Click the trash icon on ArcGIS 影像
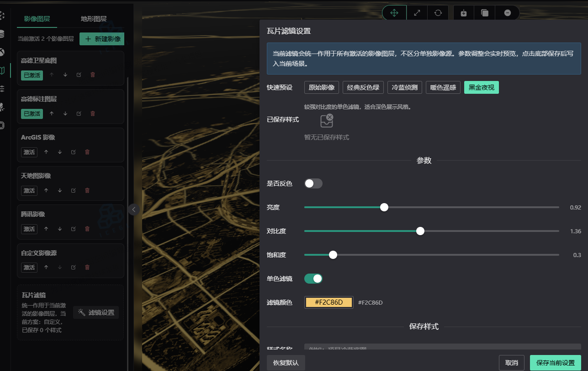Screen dimensions: 588x371 [87, 152]
